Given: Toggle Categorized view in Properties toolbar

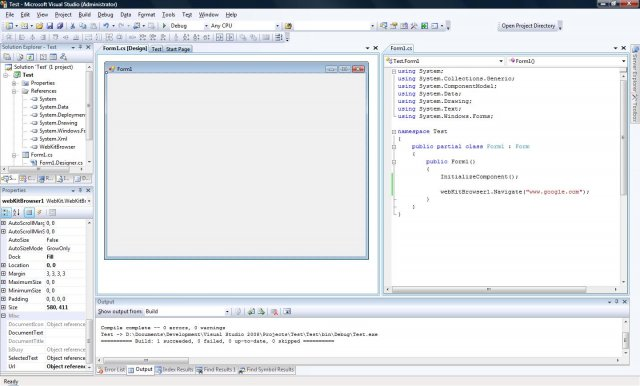Looking at the screenshot, I should (6, 212).
